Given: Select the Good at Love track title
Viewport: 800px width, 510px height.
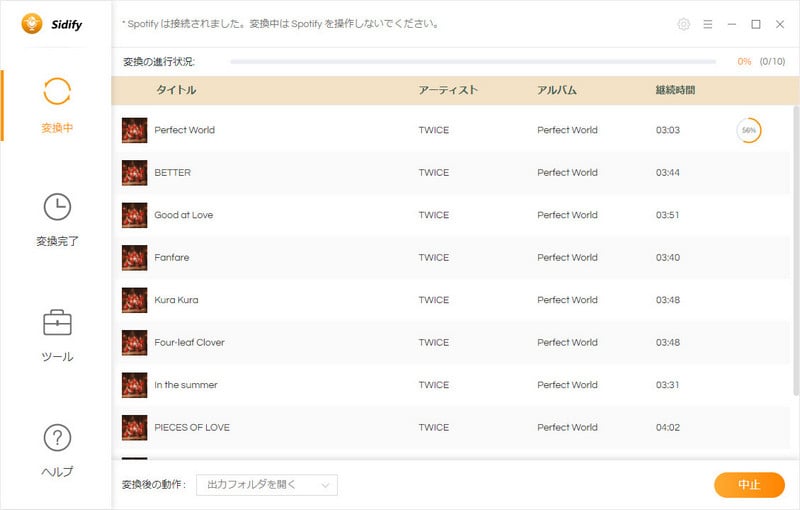Looking at the screenshot, I should click(184, 215).
